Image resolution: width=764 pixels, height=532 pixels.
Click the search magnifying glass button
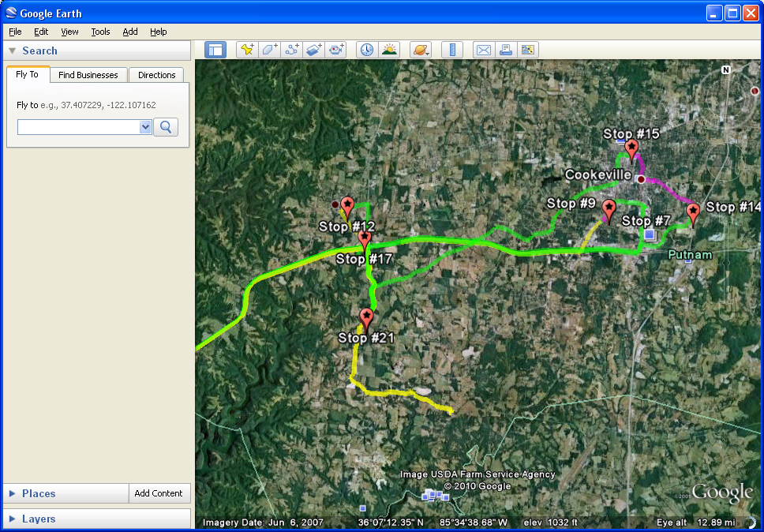coord(166,127)
